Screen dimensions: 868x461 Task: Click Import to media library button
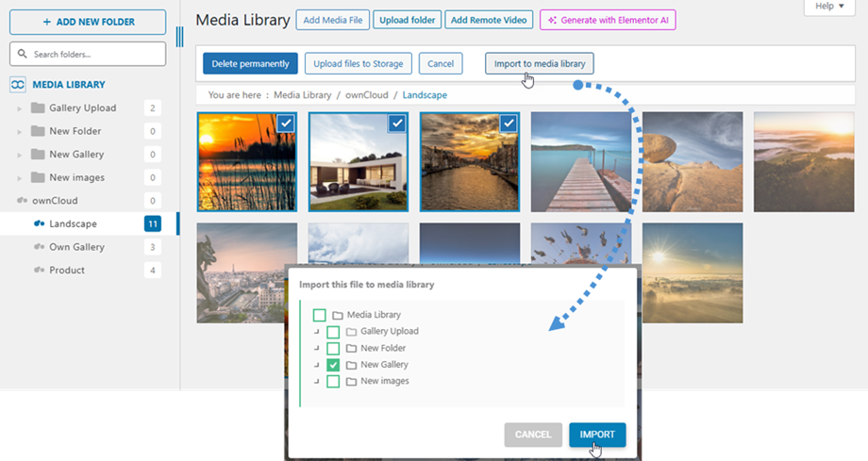(x=539, y=64)
